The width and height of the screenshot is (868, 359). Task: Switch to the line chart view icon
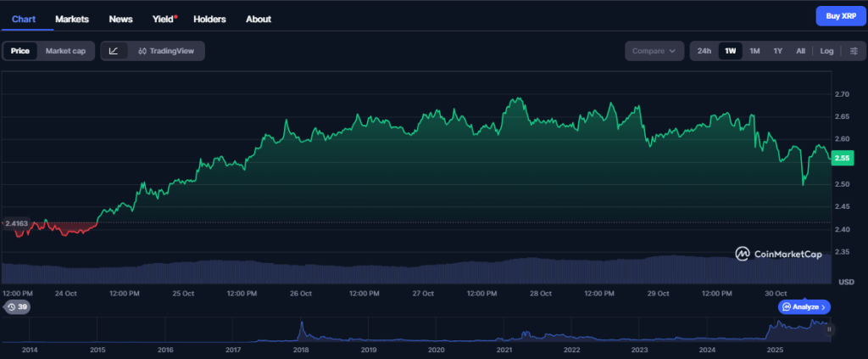[114, 51]
